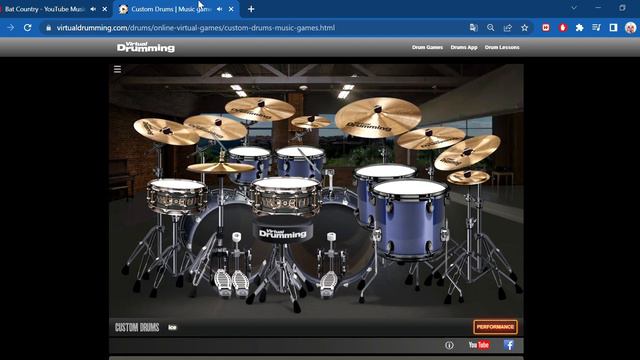The image size is (640, 360).
Task: Click the Ice kit label
Action: [172, 327]
